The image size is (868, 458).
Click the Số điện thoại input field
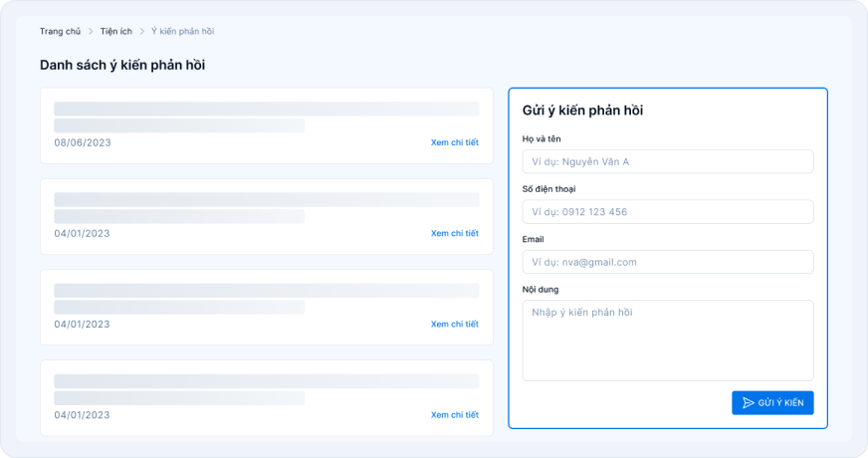coord(668,211)
